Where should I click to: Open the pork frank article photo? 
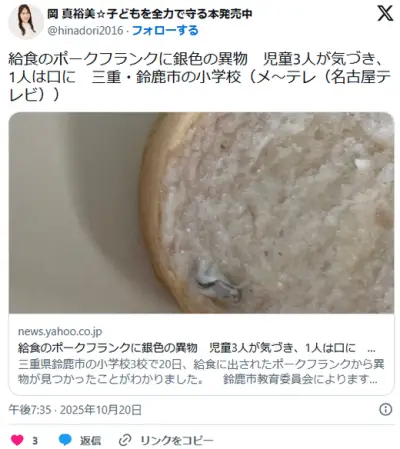tap(201, 213)
